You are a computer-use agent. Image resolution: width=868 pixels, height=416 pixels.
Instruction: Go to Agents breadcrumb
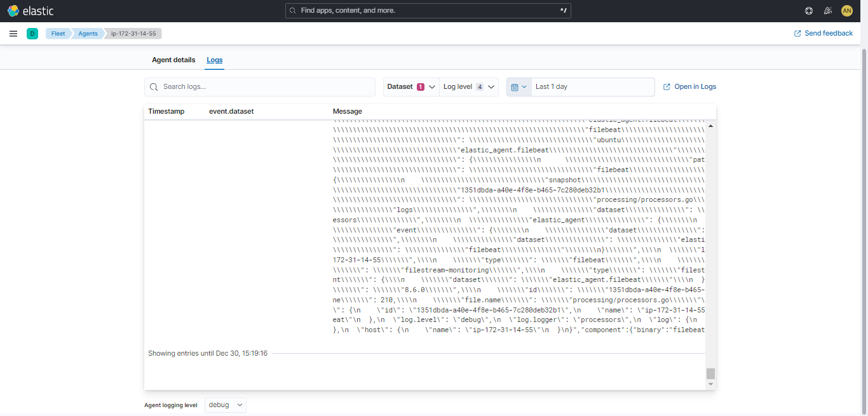tap(88, 34)
